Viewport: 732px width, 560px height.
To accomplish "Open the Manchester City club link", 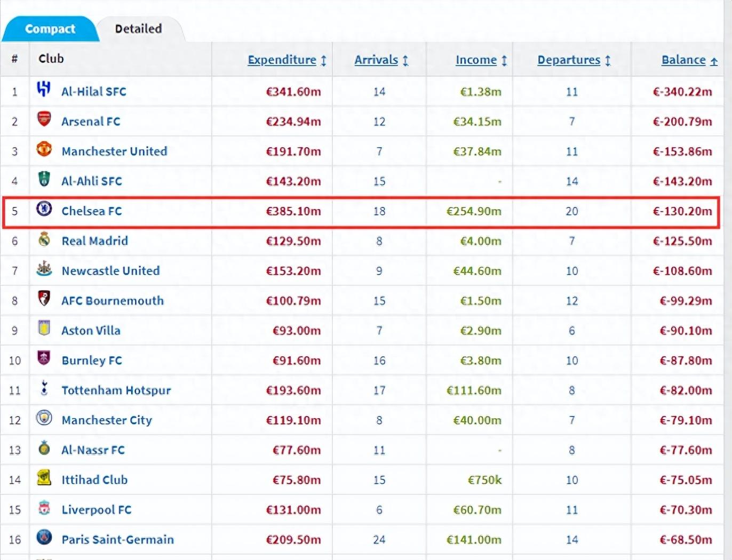I will 107,420.
